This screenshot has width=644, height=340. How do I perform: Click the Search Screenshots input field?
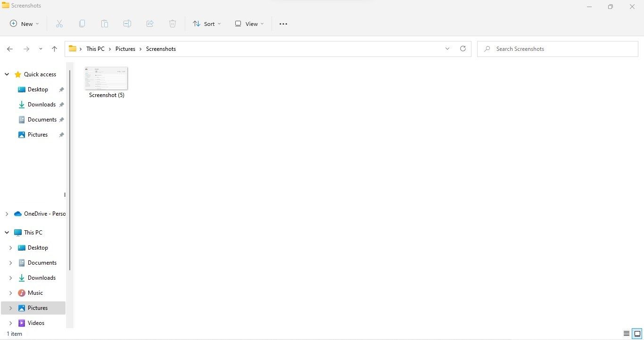[558, 49]
